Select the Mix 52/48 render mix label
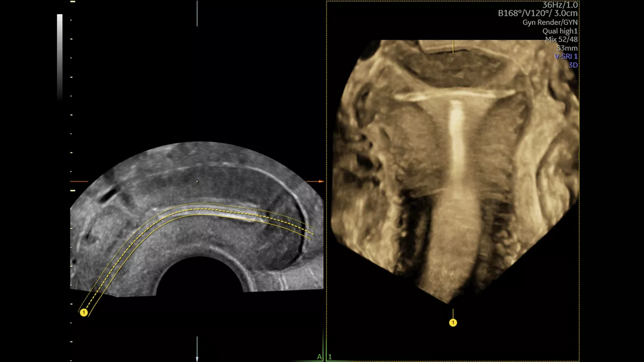The width and height of the screenshot is (644, 362). [561, 40]
